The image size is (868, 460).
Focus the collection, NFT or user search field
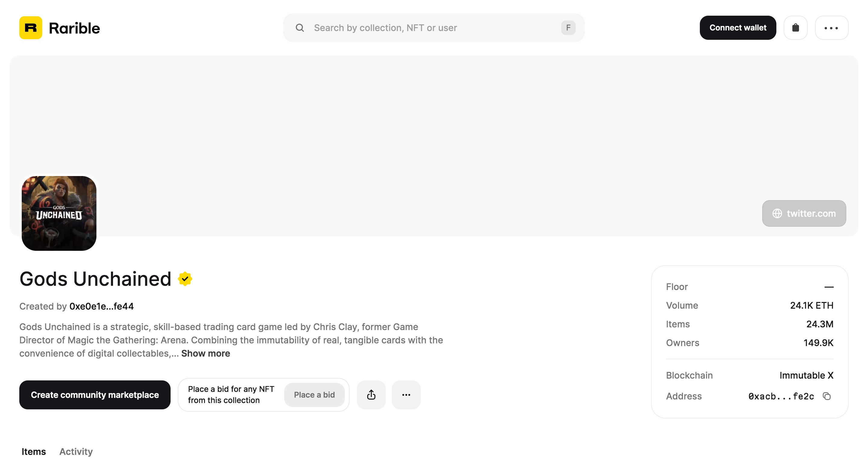pyautogui.click(x=433, y=28)
